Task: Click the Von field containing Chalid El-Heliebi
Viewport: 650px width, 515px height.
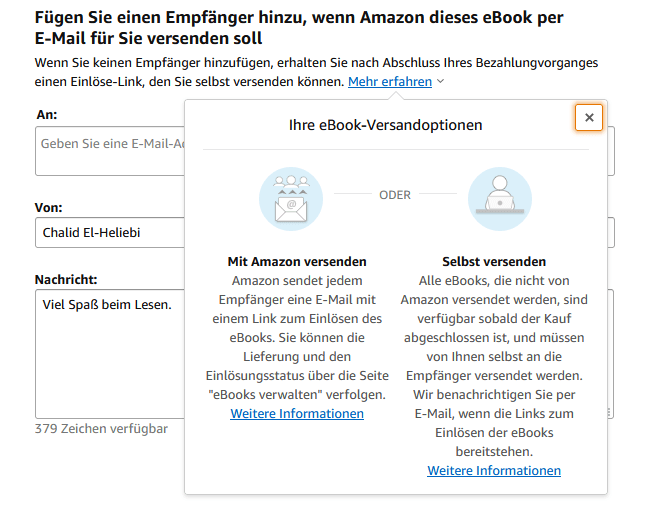Action: [x=110, y=232]
